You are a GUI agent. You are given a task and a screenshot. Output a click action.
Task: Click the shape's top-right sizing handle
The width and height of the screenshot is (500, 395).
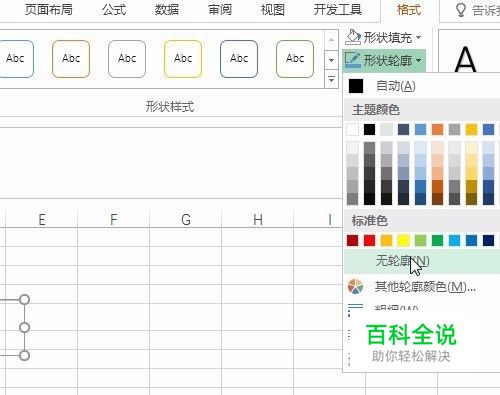click(x=24, y=300)
